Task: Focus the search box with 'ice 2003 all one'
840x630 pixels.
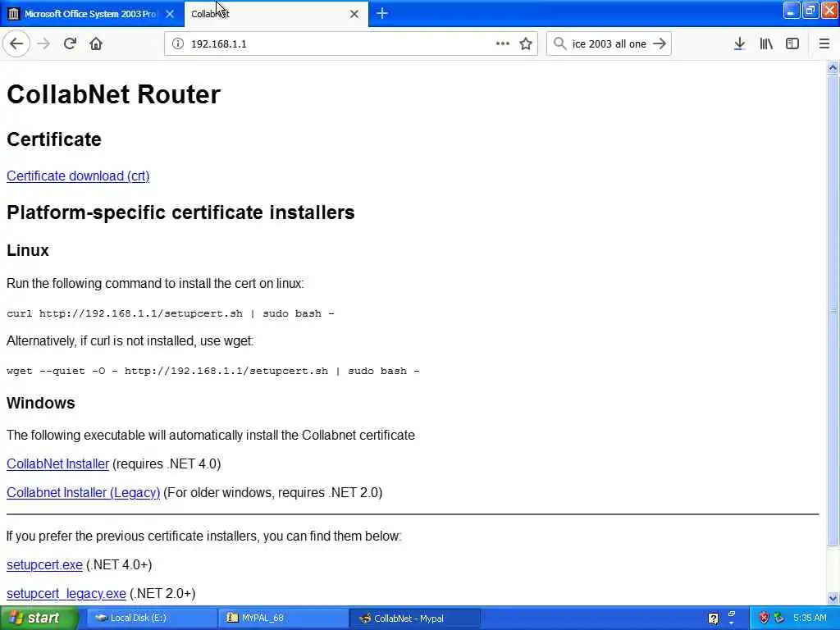Action: 609,44
